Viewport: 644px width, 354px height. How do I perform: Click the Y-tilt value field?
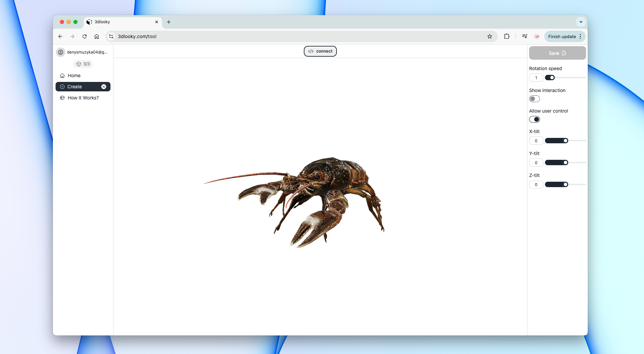point(536,163)
